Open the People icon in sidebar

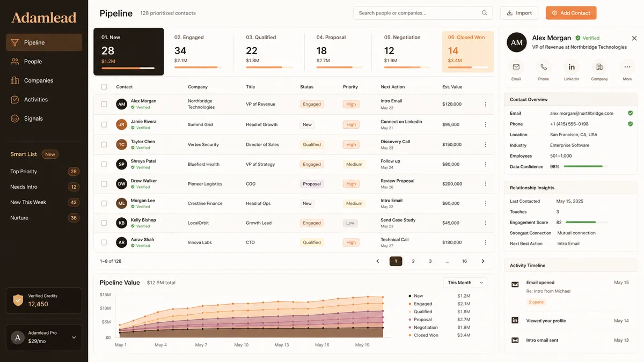point(15,62)
